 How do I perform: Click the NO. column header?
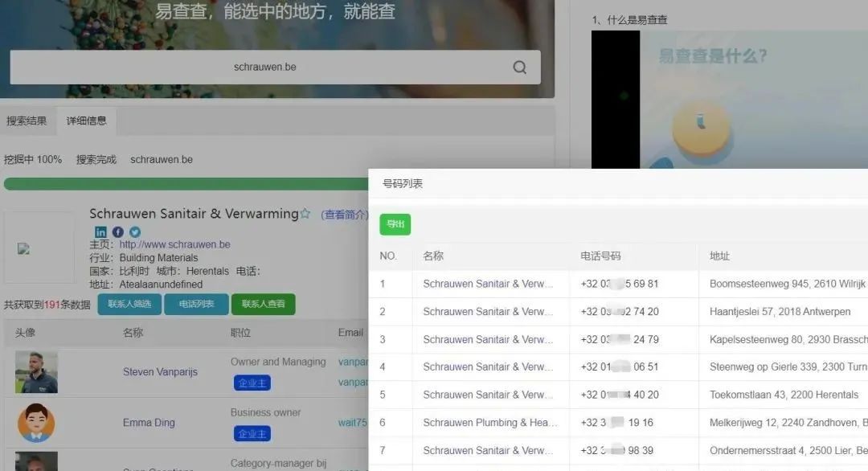(388, 256)
